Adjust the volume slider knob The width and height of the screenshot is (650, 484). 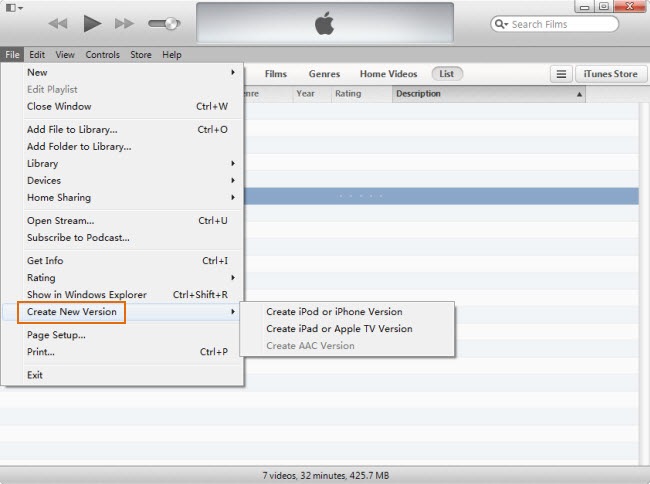point(170,24)
